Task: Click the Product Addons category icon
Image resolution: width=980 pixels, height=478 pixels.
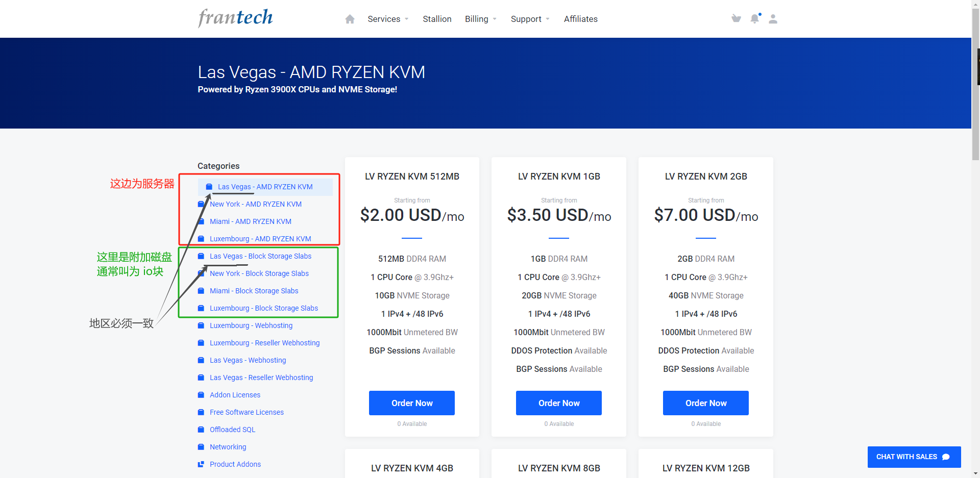Action: pos(201,464)
